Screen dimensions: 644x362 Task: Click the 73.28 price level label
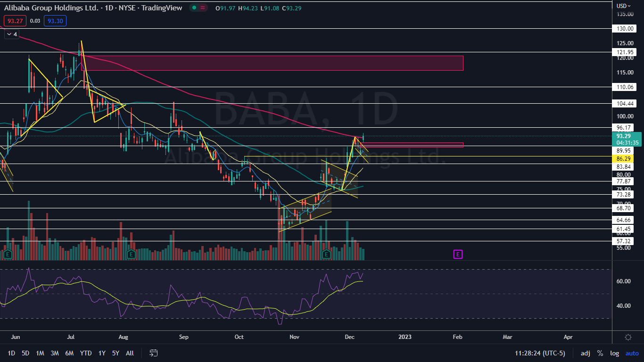pos(625,195)
